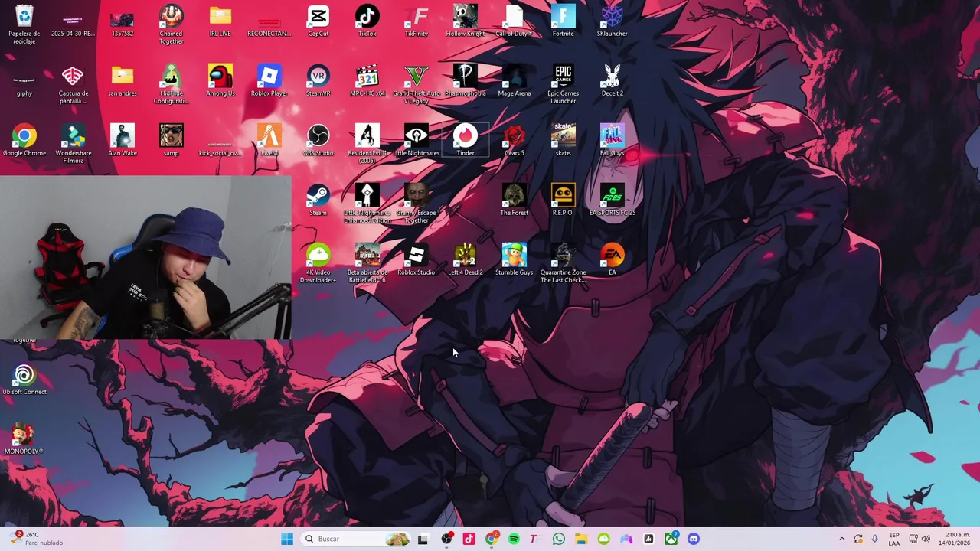This screenshot has height=551, width=980.
Task: Select the Ubisoft Connect shortcut
Action: pyautogui.click(x=24, y=380)
